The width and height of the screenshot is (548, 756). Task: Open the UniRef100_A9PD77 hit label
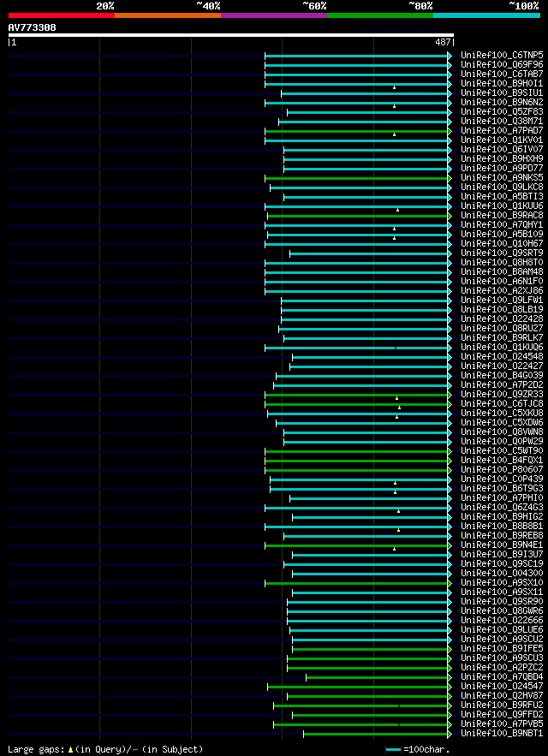point(502,169)
